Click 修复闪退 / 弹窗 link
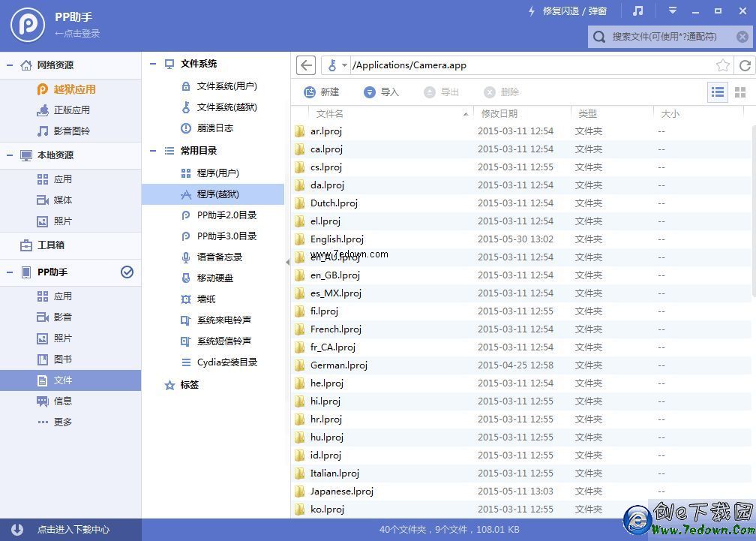This screenshot has width=756, height=541. pyautogui.click(x=567, y=11)
